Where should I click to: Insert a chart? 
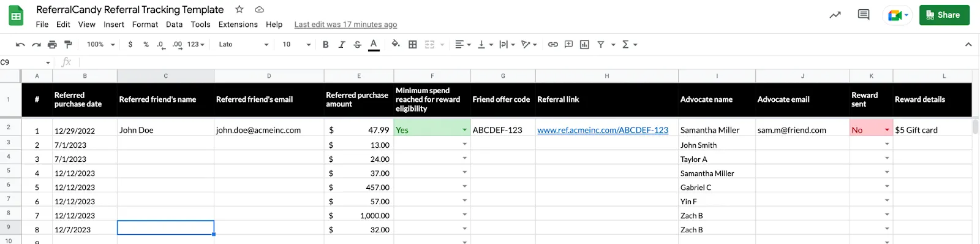click(x=584, y=44)
